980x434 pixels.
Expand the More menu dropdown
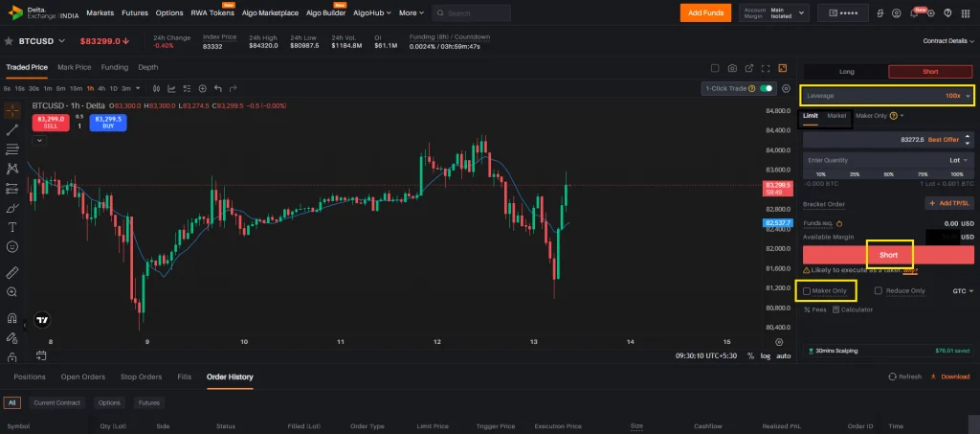click(412, 12)
